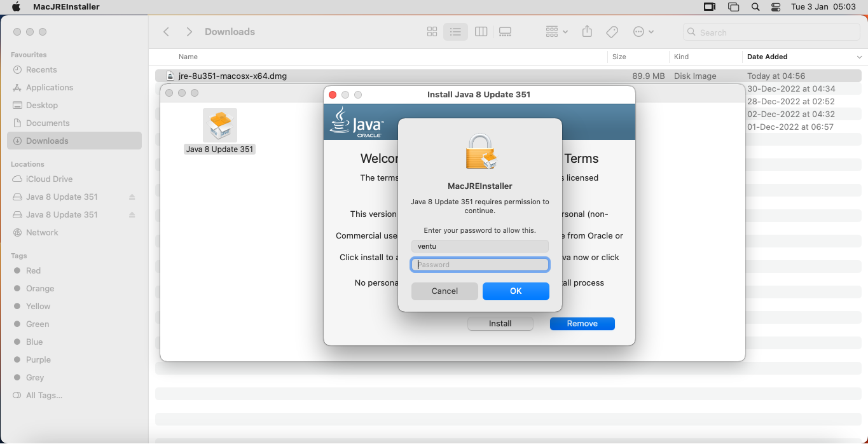Click 89.9 MB size cell
This screenshot has height=444, width=868.
click(x=648, y=76)
